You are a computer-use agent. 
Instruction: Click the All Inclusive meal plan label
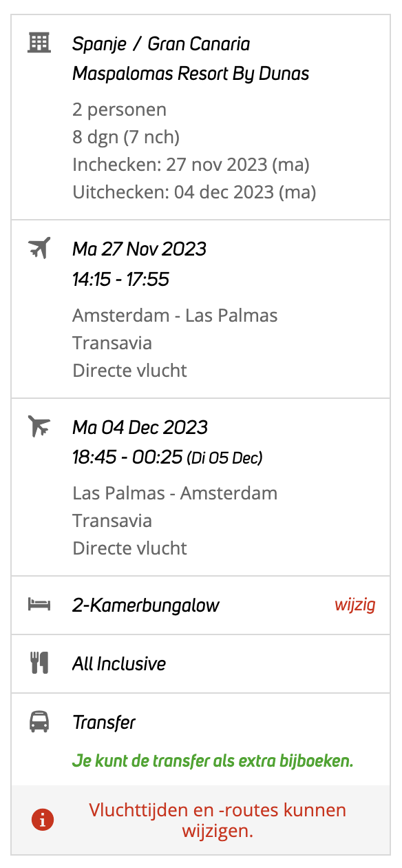pos(119,664)
